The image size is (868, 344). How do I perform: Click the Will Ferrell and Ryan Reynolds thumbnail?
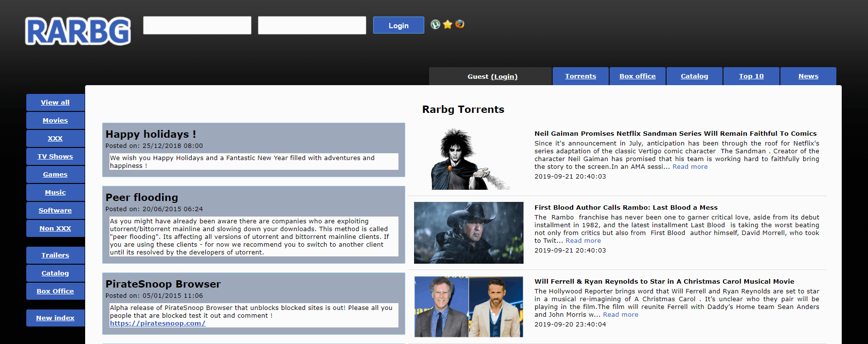469,307
